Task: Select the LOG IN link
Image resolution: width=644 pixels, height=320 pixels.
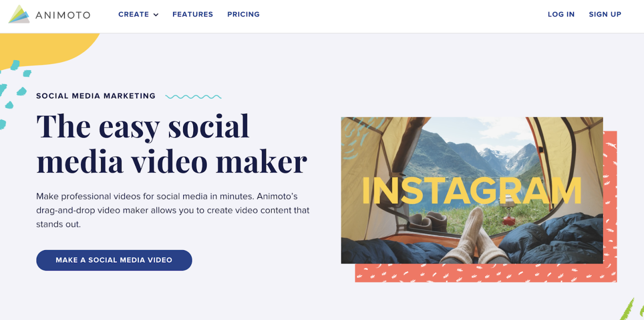Action: click(561, 15)
